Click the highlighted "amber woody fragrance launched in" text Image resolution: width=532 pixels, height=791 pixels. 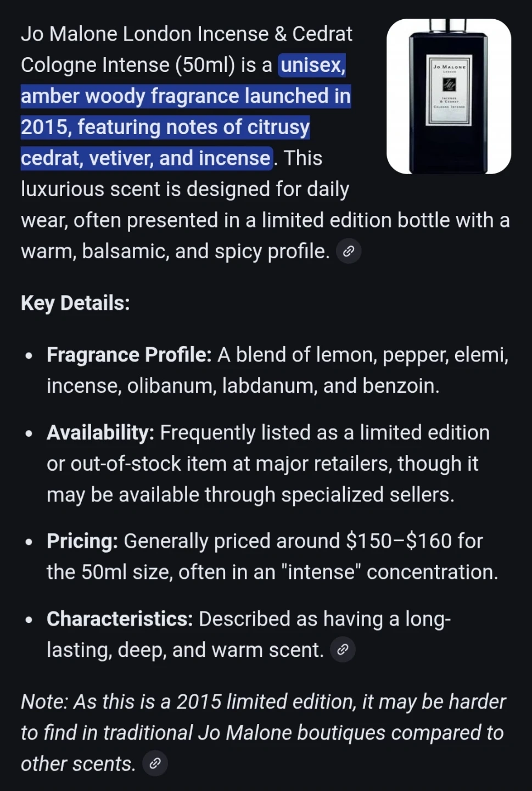[x=186, y=96]
